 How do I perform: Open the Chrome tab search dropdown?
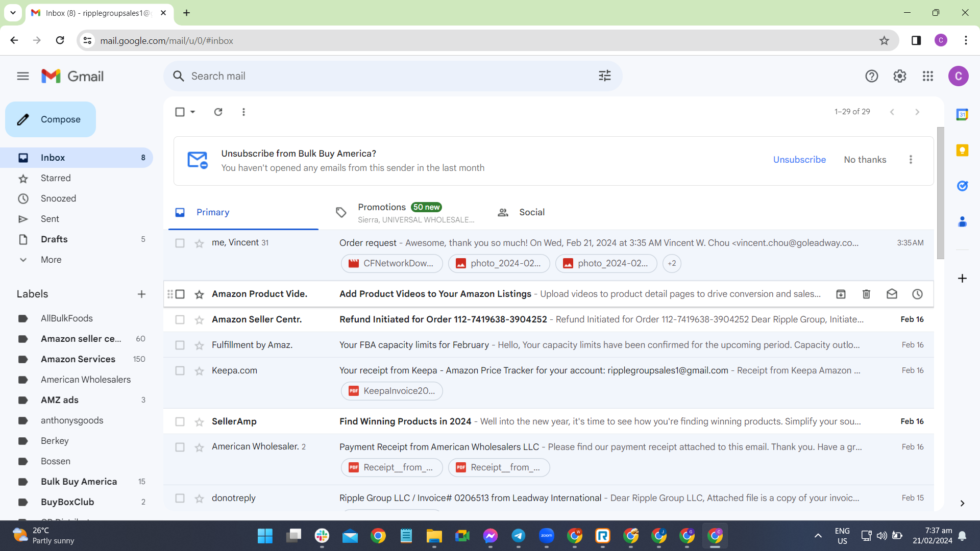(x=13, y=13)
